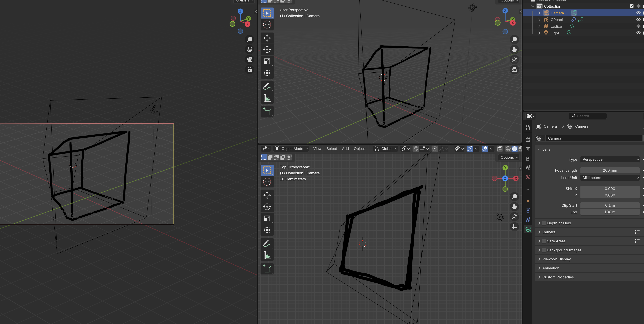Open the pivot point dropdown
Screen dimensions: 644x324
tap(405, 149)
